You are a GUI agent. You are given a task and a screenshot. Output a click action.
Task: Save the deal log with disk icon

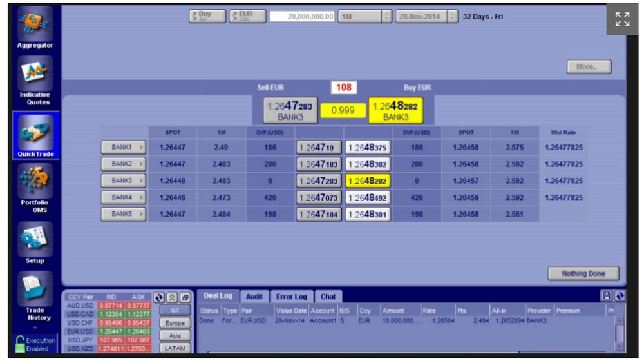click(x=607, y=295)
